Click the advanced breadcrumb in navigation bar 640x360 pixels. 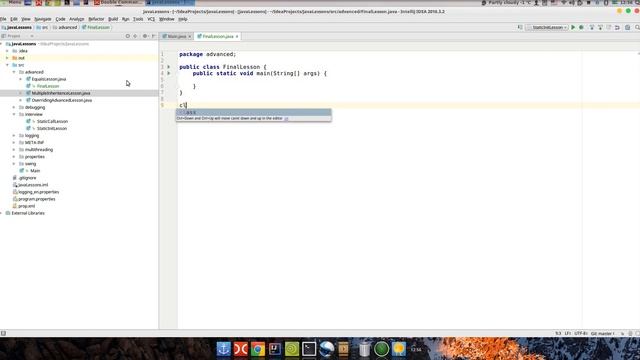click(x=65, y=27)
